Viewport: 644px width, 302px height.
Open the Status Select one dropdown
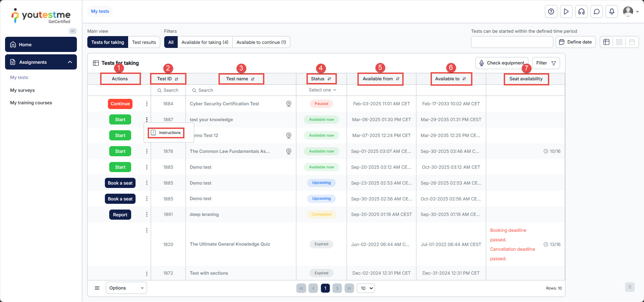click(322, 90)
